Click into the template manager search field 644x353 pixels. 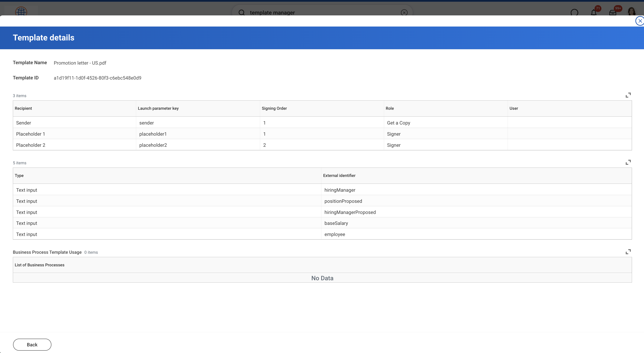322,12
